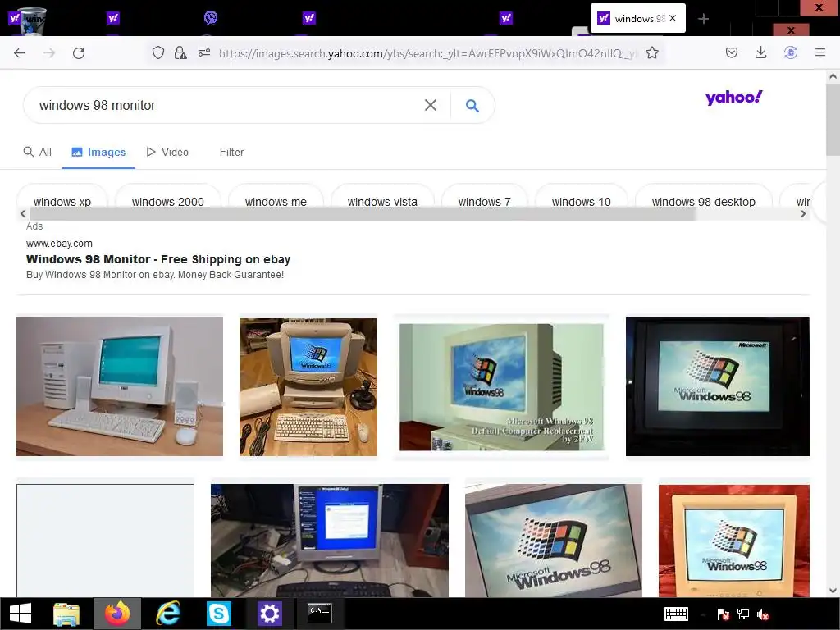Switch to the Video tab
Screen dimensions: 840x630
click(x=167, y=152)
